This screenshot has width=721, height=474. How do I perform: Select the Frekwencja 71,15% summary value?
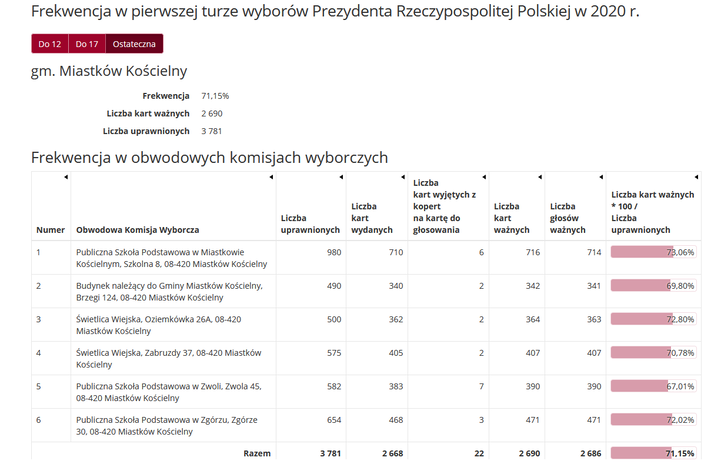coord(215,96)
